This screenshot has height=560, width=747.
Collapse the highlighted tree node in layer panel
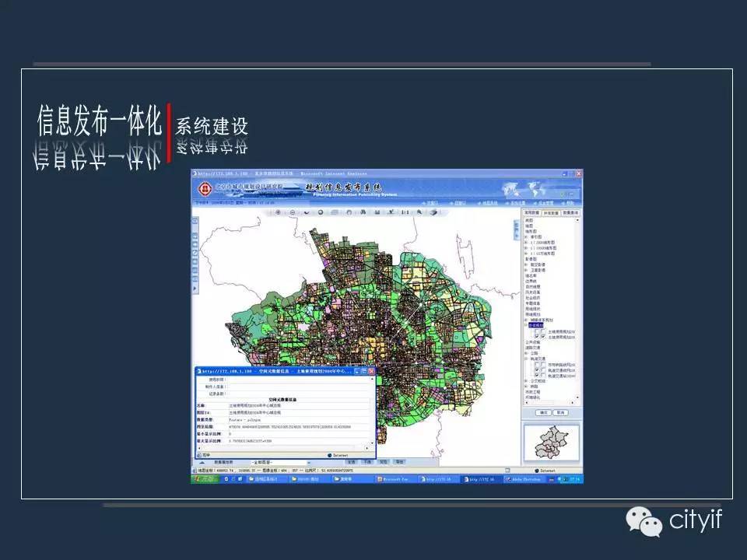[527, 325]
